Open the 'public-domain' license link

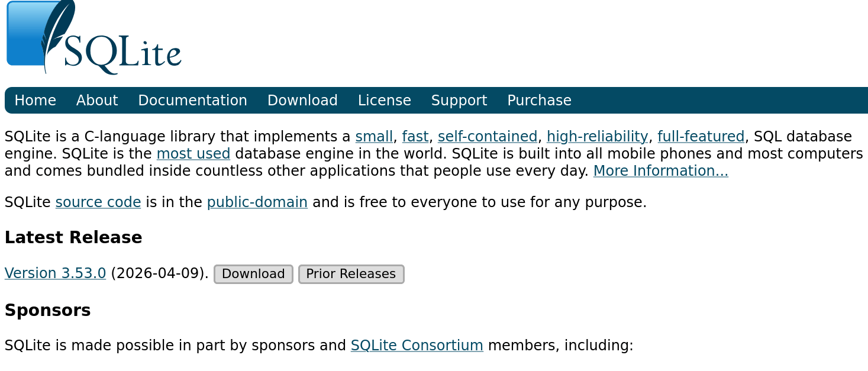pos(257,202)
